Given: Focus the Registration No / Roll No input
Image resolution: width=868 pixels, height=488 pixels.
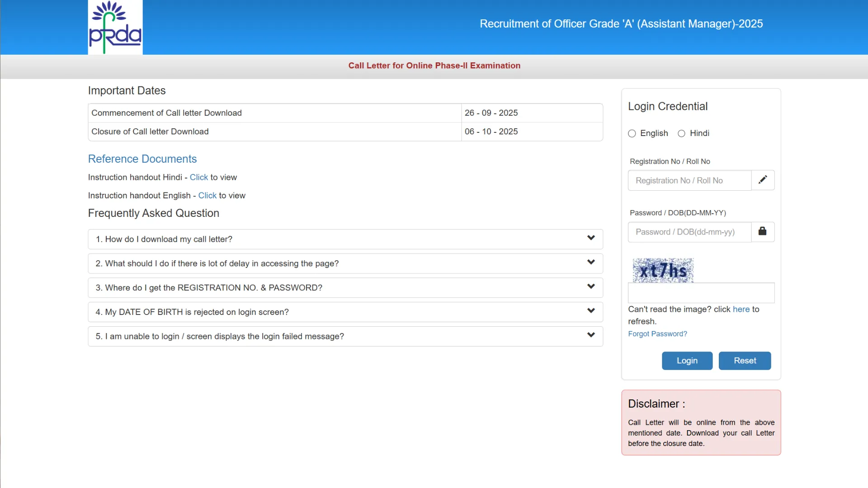Looking at the screenshot, I should (689, 180).
